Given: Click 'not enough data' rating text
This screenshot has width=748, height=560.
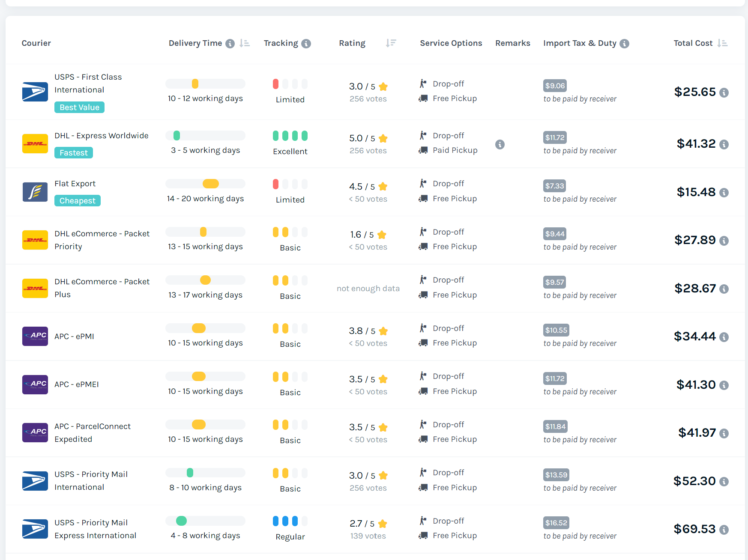Looking at the screenshot, I should pyautogui.click(x=368, y=289).
